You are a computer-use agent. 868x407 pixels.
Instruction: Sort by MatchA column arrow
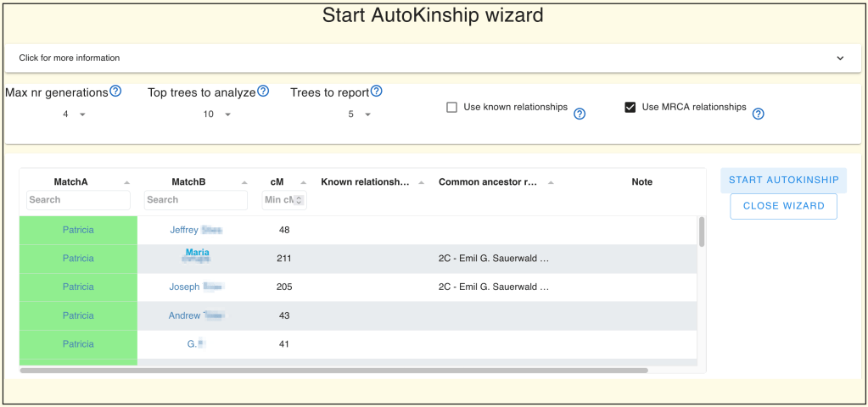[x=127, y=182]
